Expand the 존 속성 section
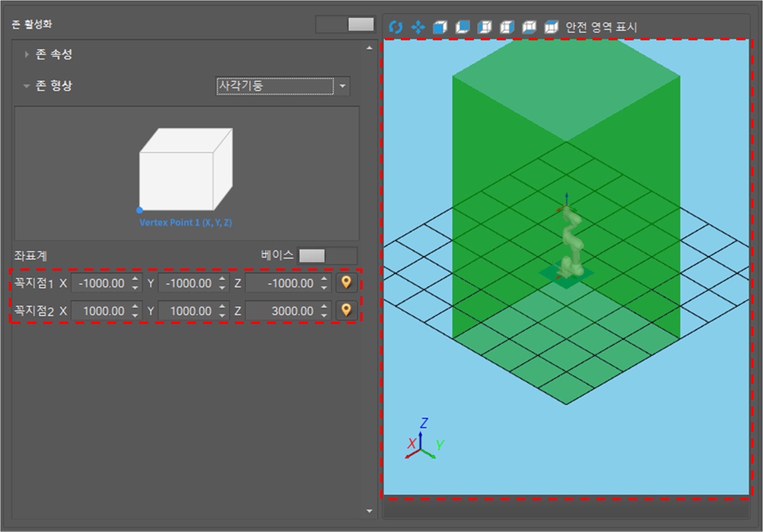The image size is (763, 532). pyautogui.click(x=27, y=54)
